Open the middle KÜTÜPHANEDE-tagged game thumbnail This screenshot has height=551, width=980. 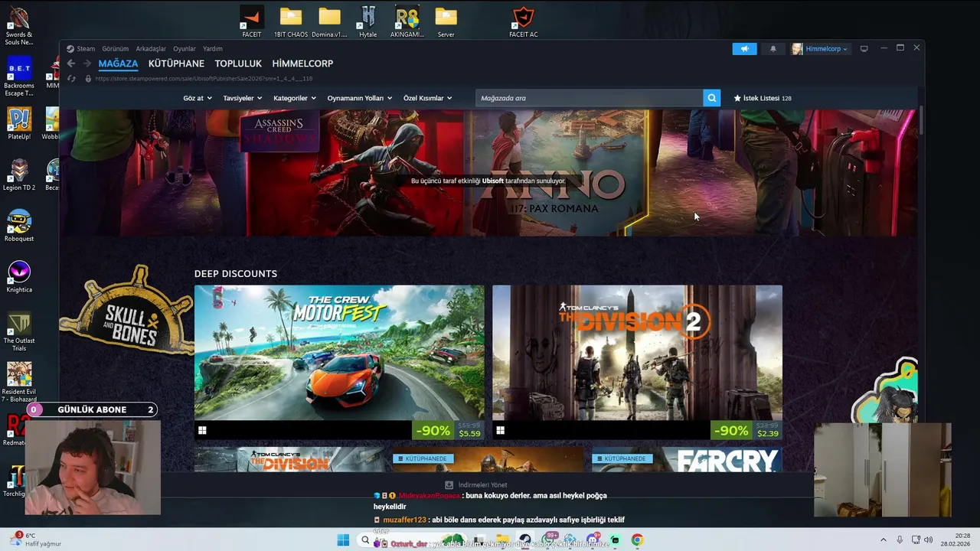tap(488, 460)
